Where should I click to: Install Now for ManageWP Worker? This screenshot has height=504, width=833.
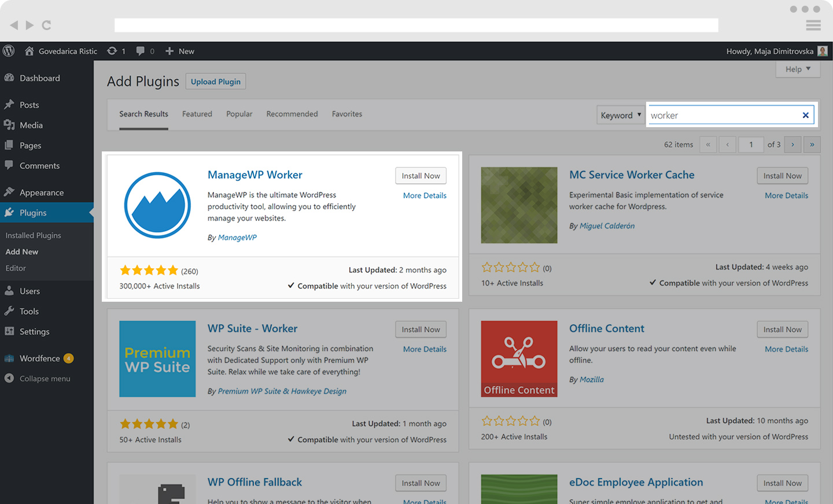click(421, 176)
